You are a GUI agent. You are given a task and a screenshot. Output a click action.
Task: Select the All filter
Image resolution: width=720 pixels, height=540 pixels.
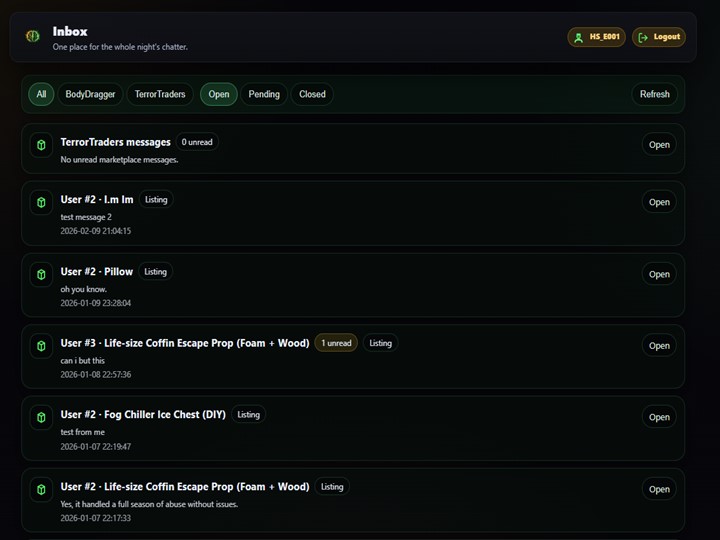[x=41, y=94]
